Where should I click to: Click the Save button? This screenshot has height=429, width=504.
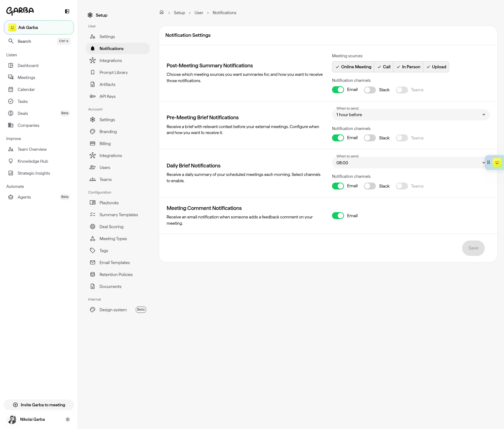click(x=473, y=248)
